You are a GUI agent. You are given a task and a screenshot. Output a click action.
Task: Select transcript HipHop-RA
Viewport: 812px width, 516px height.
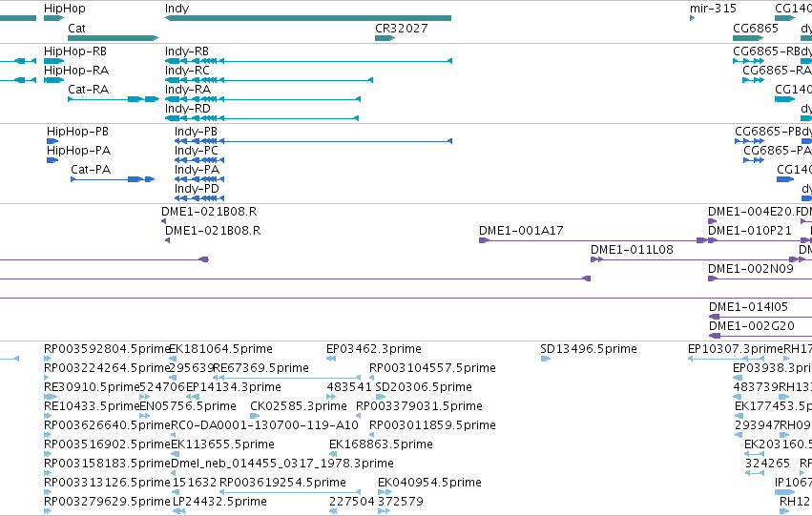pos(76,71)
